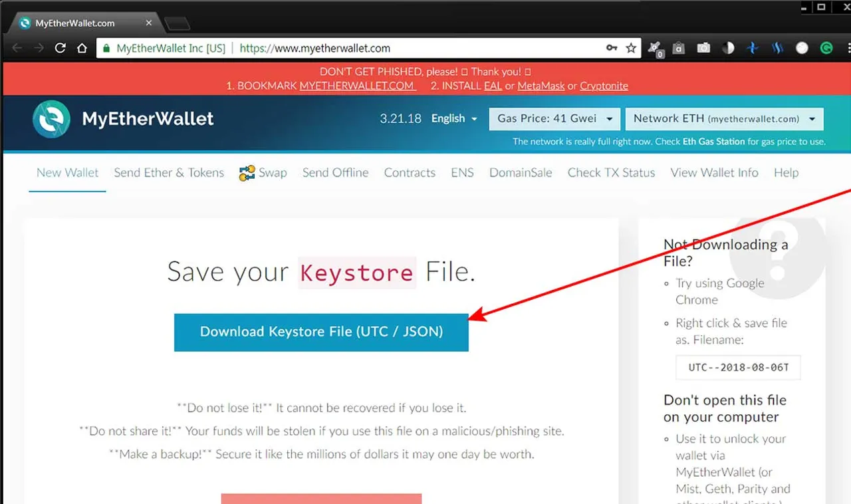
Task: Reload the MyEtherWallet page
Action: pyautogui.click(x=61, y=48)
